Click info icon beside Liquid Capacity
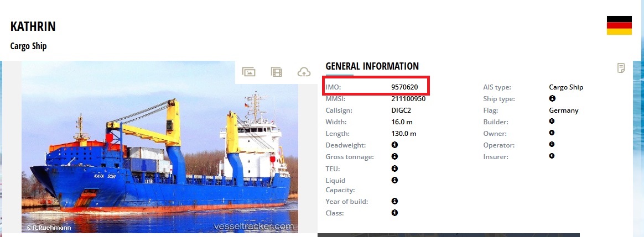The width and height of the screenshot is (644, 237). [x=394, y=180]
